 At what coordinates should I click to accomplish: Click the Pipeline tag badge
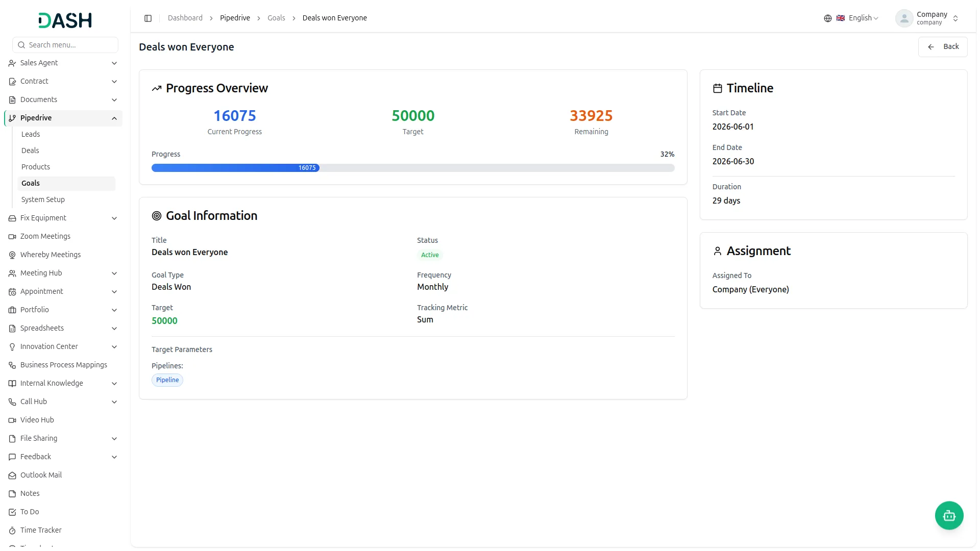pyautogui.click(x=167, y=380)
